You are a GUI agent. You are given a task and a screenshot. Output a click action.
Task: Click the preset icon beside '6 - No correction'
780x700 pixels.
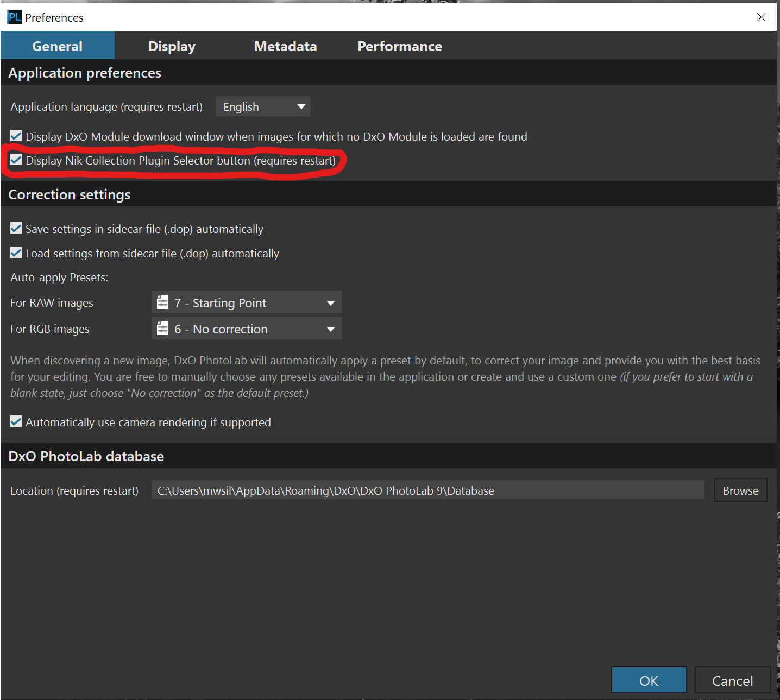(x=162, y=329)
